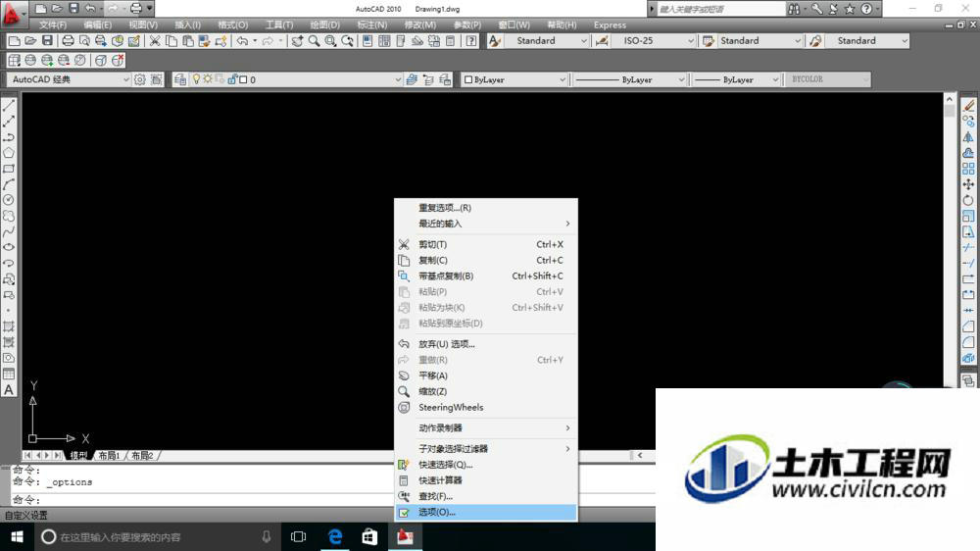
Task: Select the Circle tool in draw toolbar
Action: (9, 200)
